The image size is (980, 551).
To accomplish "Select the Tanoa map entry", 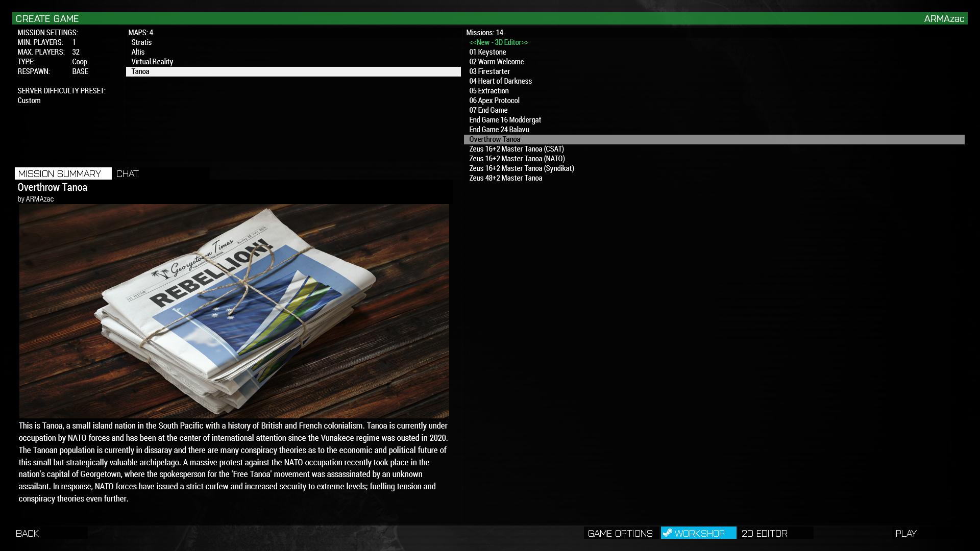I will pyautogui.click(x=140, y=71).
